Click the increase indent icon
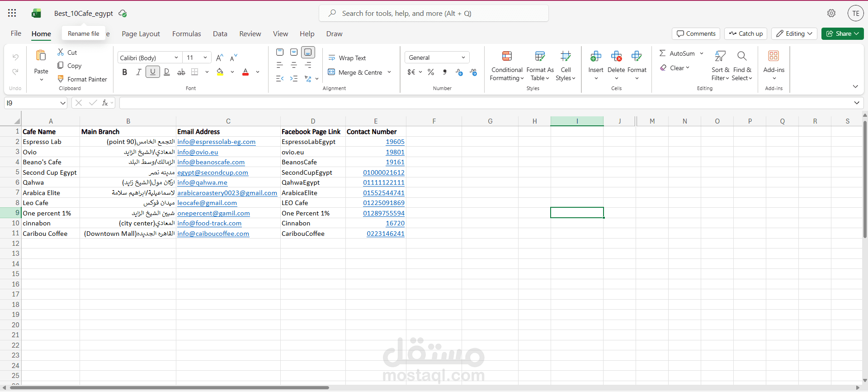 [294, 78]
